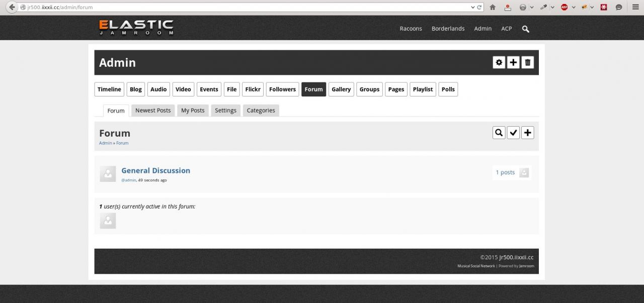644x303 pixels.
Task: Open the Timeline profile tab
Action: click(109, 89)
